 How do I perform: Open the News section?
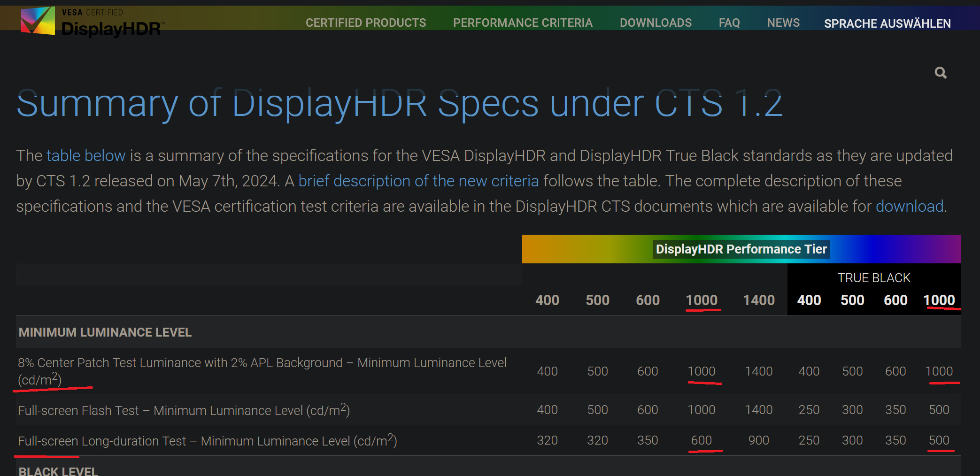(783, 22)
